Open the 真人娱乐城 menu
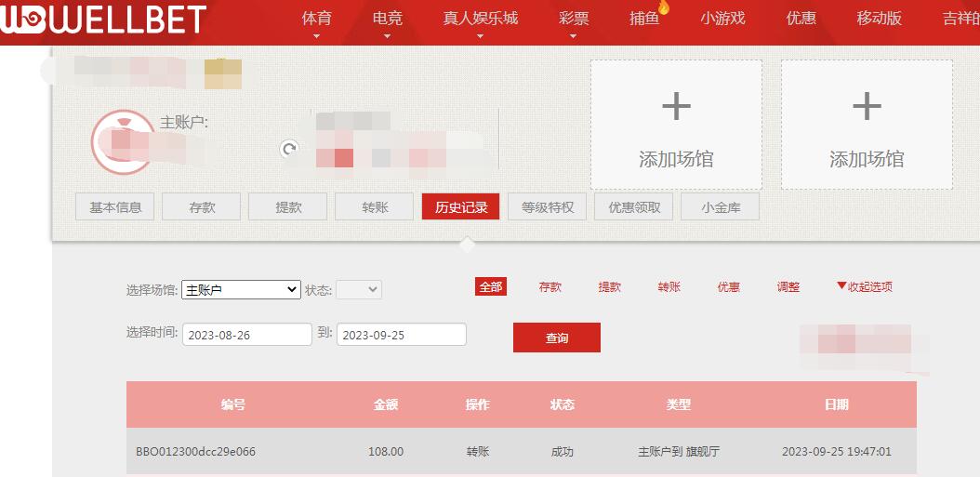Image resolution: width=980 pixels, height=477 pixels. click(x=480, y=19)
